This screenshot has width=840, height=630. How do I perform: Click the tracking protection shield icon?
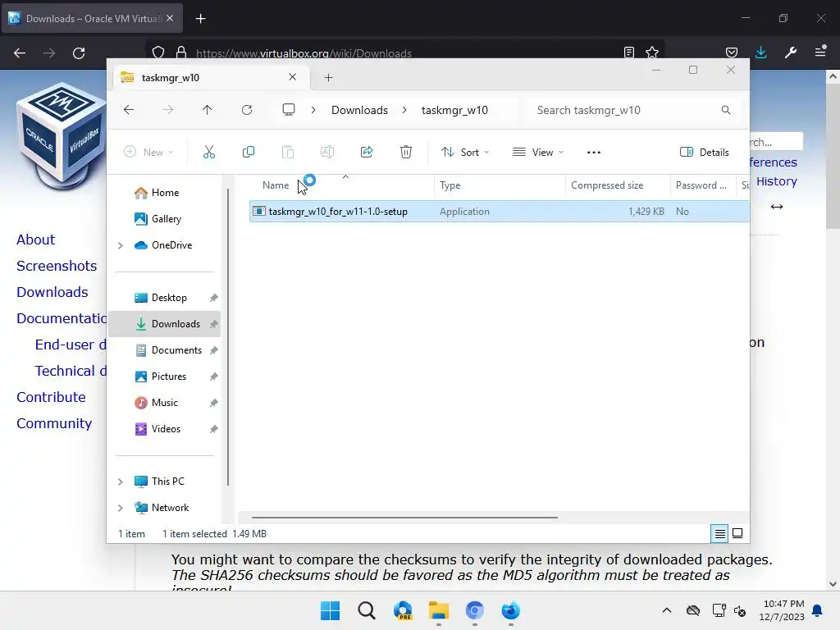coord(158,52)
